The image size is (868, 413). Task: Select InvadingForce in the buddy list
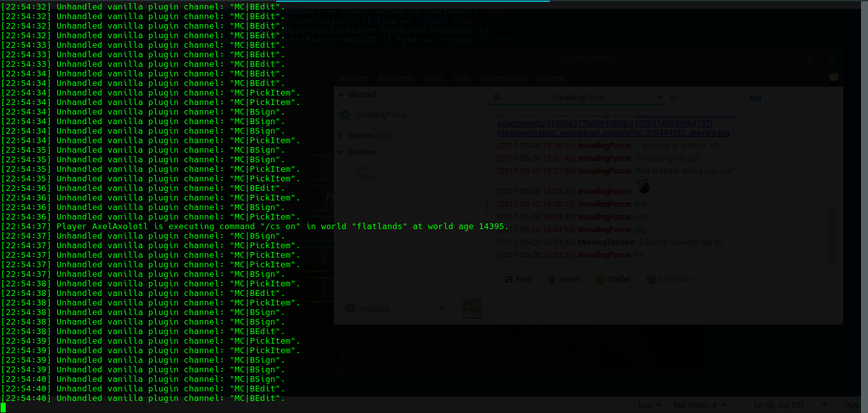pos(382,115)
